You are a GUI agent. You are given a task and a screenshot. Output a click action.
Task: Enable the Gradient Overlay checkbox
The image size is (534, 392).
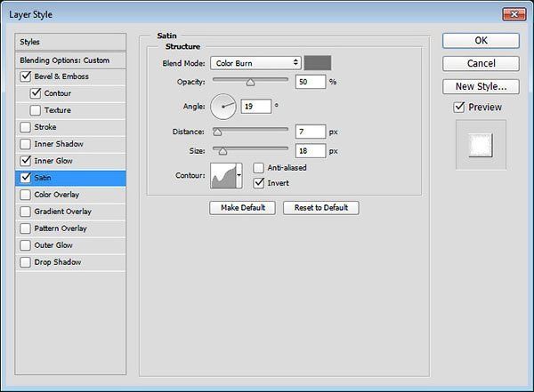click(x=26, y=212)
